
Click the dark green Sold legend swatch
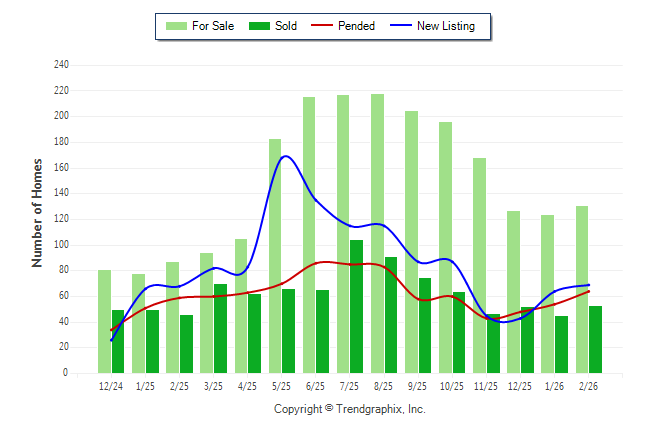pyautogui.click(x=260, y=26)
